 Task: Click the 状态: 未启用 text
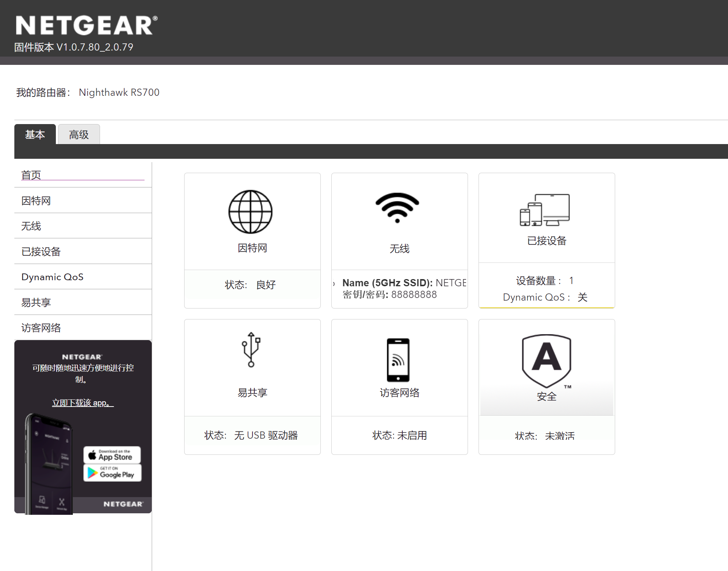click(400, 435)
